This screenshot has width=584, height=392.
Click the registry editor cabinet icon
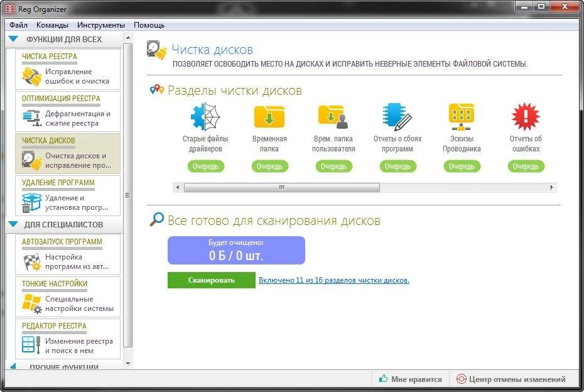click(31, 345)
